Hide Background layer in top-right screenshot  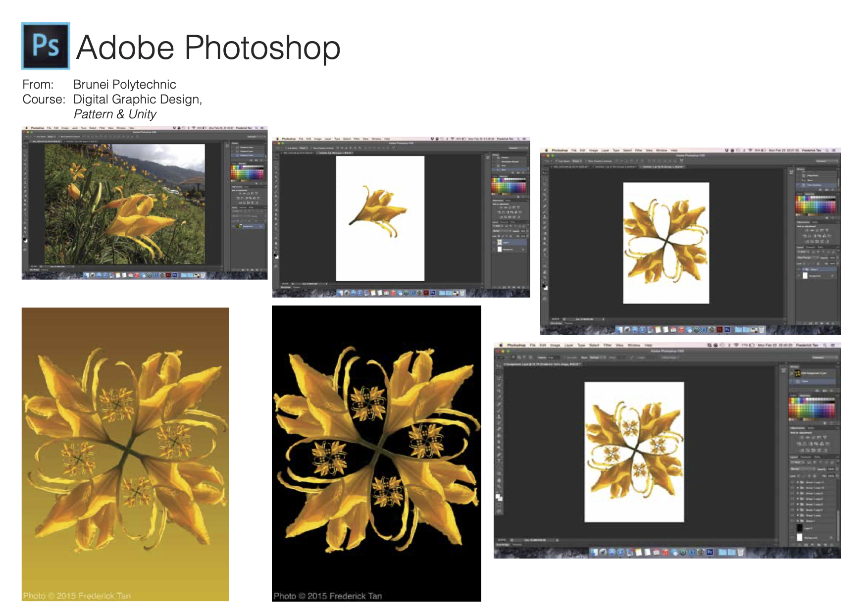(x=798, y=276)
